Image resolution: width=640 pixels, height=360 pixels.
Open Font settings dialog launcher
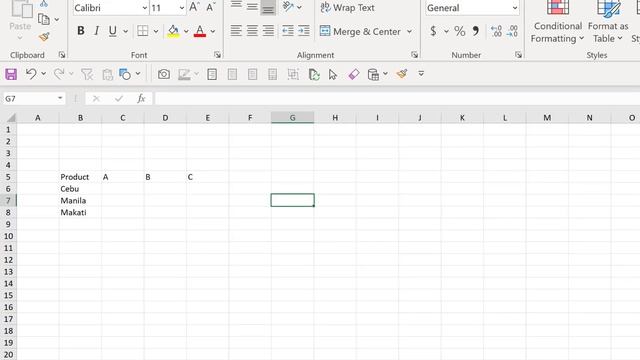pos(218,55)
